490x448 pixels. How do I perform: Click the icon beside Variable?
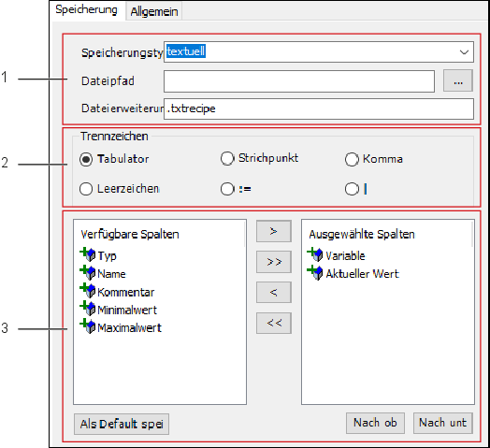point(315,254)
